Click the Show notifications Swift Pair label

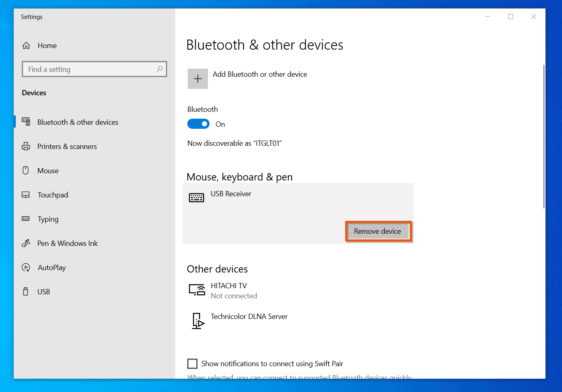click(272, 364)
